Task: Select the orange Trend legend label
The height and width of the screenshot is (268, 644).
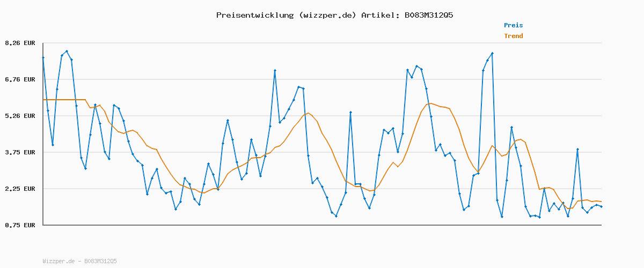Action: (x=513, y=36)
